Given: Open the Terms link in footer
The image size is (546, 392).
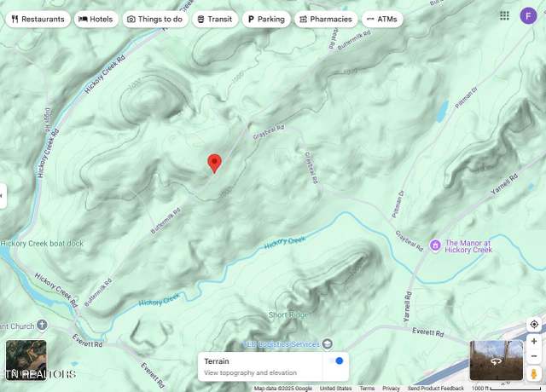Looking at the screenshot, I should tap(367, 389).
